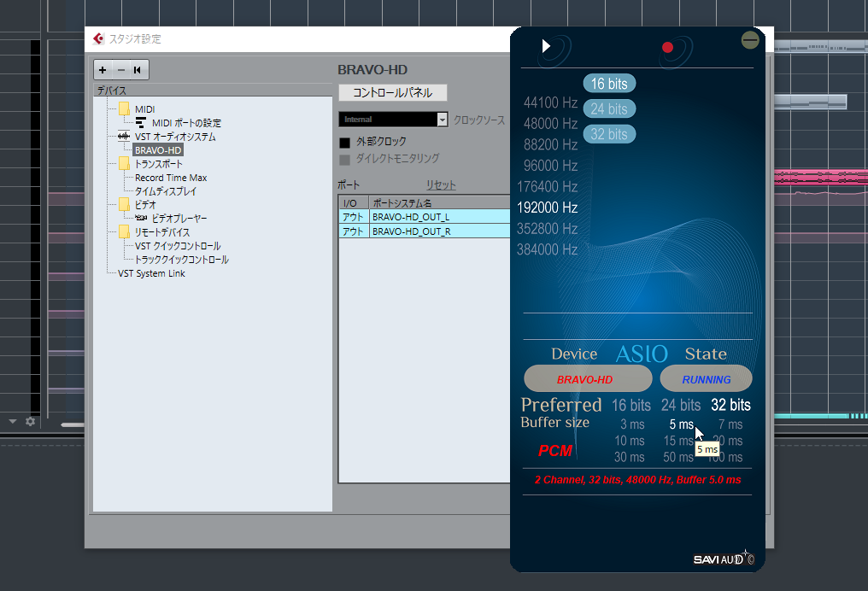Select the BRAVO-HD_OUT_R port row

pyautogui.click(x=424, y=231)
